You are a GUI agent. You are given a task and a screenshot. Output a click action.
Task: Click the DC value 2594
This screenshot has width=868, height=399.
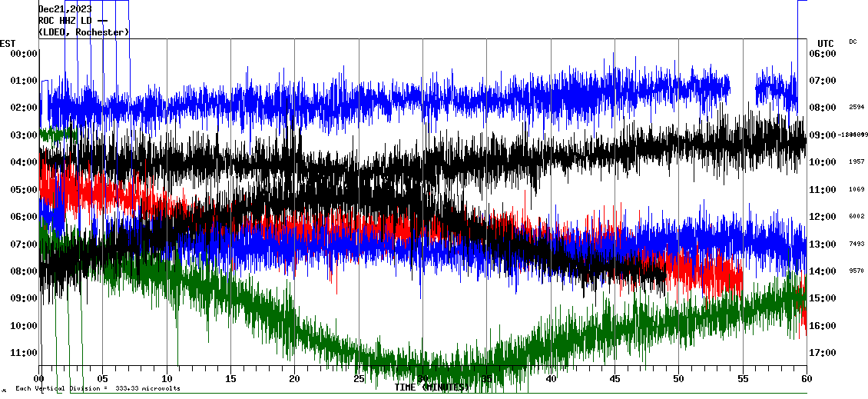coord(856,107)
